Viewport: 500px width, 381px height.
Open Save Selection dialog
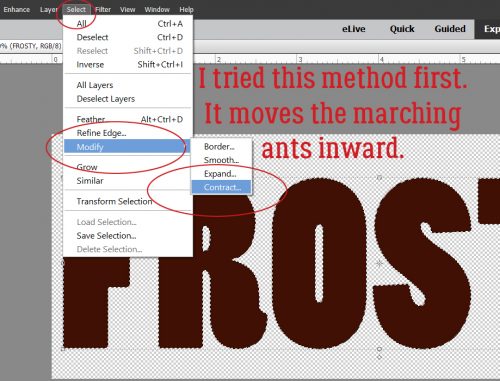point(127,236)
